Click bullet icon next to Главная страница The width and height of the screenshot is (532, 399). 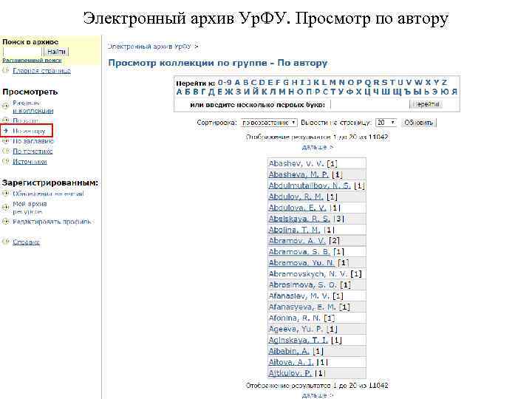[x=5, y=71]
